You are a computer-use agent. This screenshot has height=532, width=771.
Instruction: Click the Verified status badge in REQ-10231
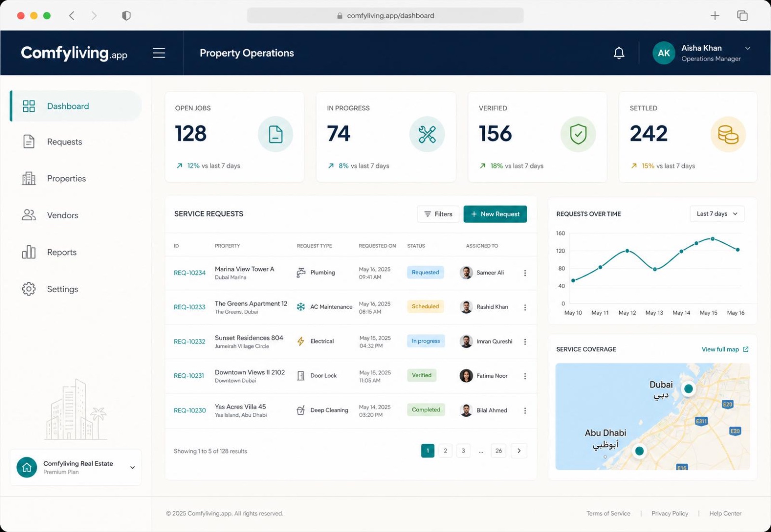(421, 375)
